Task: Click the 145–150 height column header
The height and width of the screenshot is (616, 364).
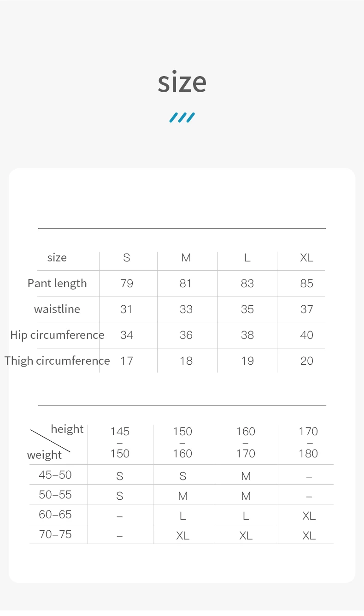Action: (x=120, y=443)
